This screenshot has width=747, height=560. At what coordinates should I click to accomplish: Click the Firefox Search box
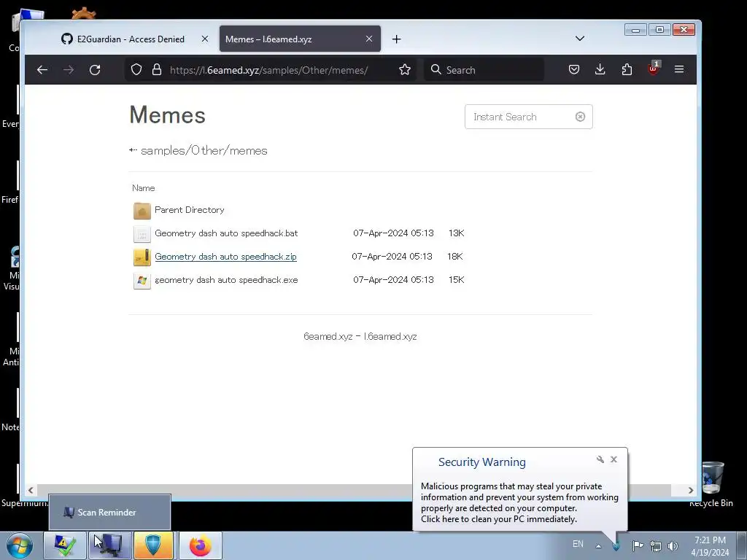tap(484, 70)
